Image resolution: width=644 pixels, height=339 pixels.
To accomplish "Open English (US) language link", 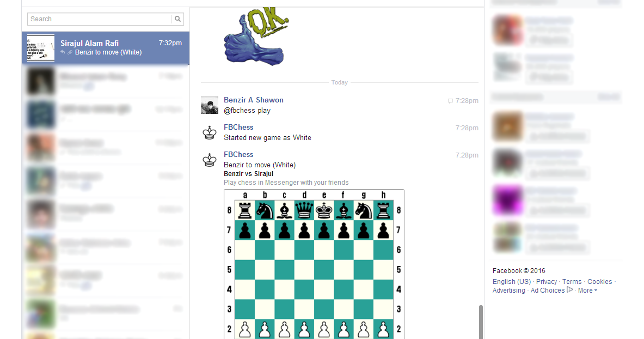I will 512,281.
